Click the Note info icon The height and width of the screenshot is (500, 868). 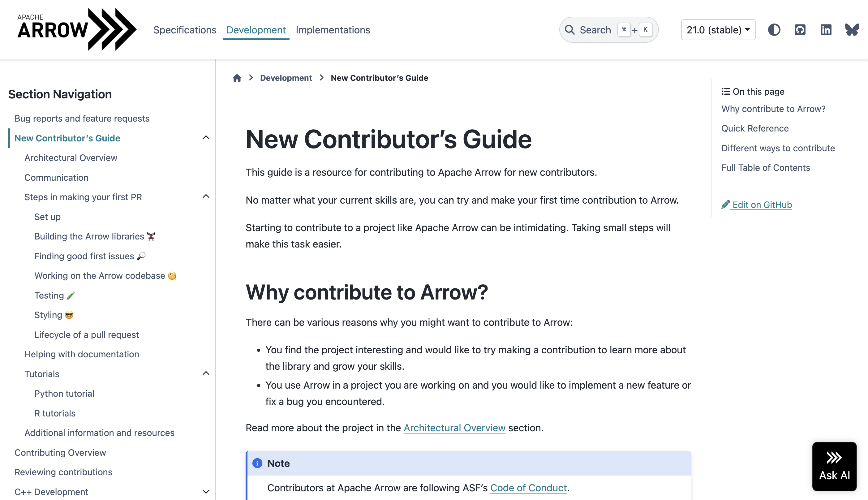[x=257, y=463]
